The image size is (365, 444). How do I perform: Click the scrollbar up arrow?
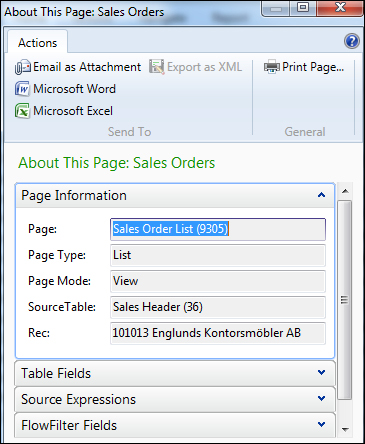[345, 191]
